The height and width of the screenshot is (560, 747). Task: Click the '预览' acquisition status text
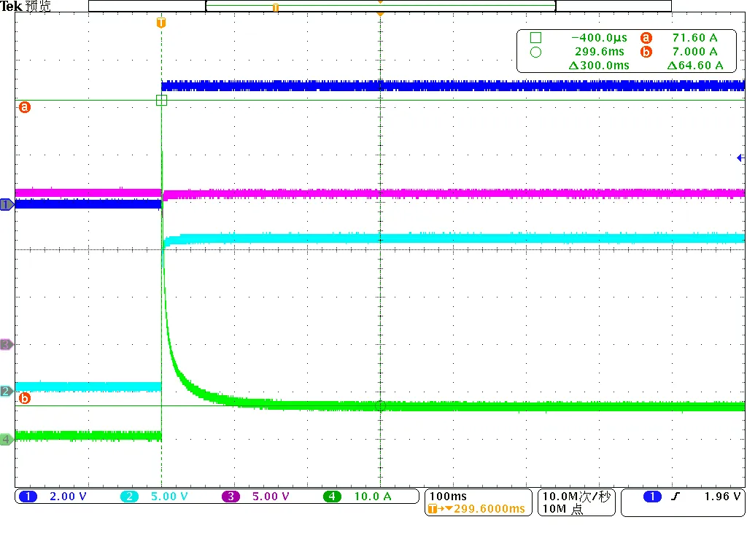[38, 6]
